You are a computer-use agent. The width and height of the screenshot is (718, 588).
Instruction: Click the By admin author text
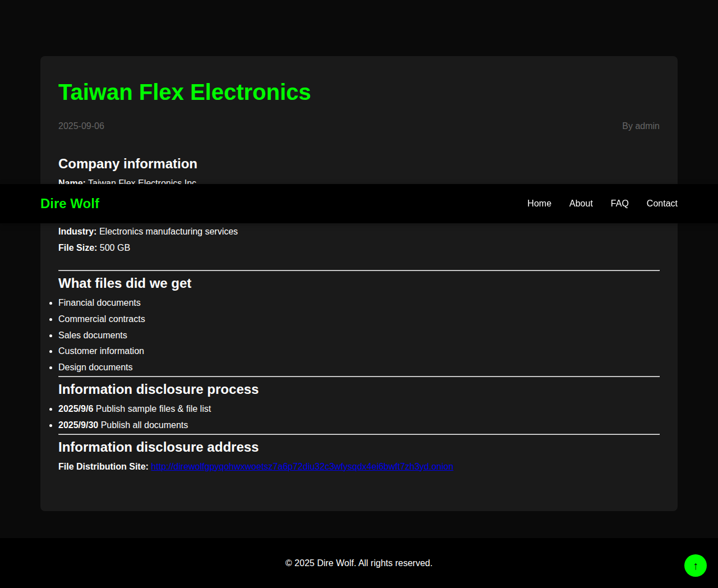(641, 126)
